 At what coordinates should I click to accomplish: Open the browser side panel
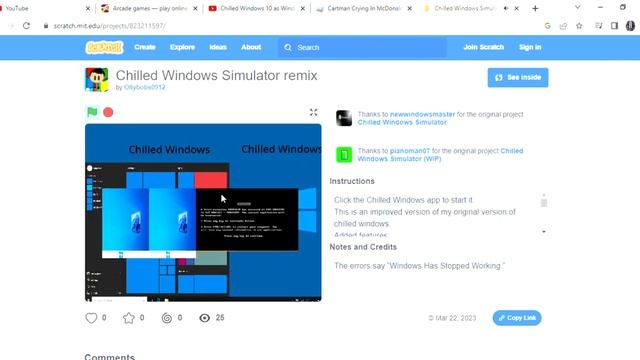(x=614, y=26)
